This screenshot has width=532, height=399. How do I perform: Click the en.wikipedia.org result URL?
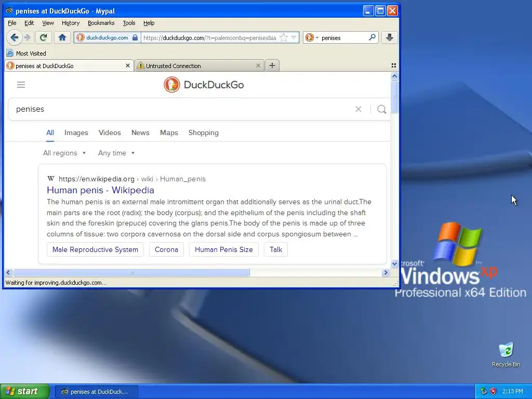pos(132,179)
